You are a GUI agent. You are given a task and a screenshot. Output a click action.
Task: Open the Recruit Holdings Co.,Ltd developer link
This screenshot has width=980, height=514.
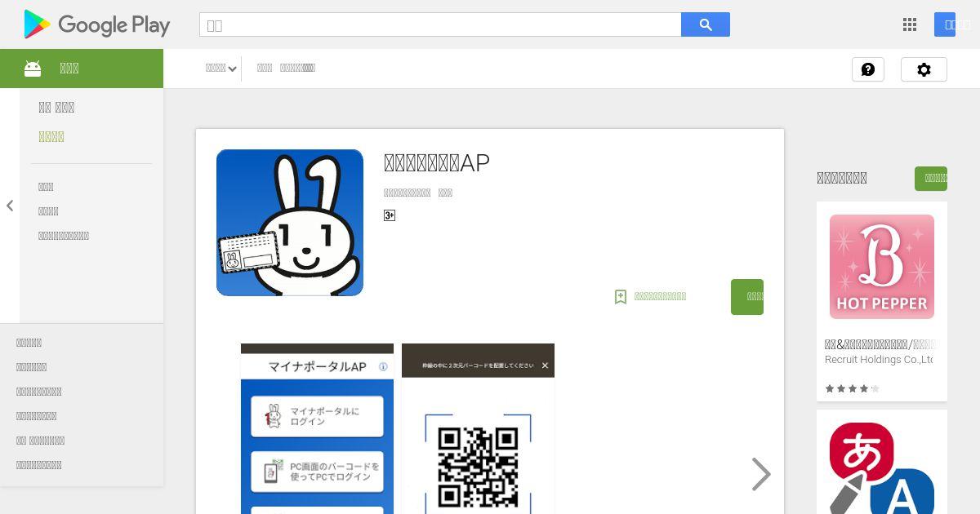coord(879,360)
